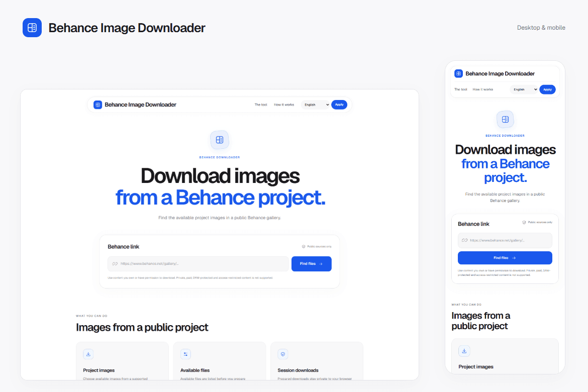Click the link icon in the desktop URL field

115,264
